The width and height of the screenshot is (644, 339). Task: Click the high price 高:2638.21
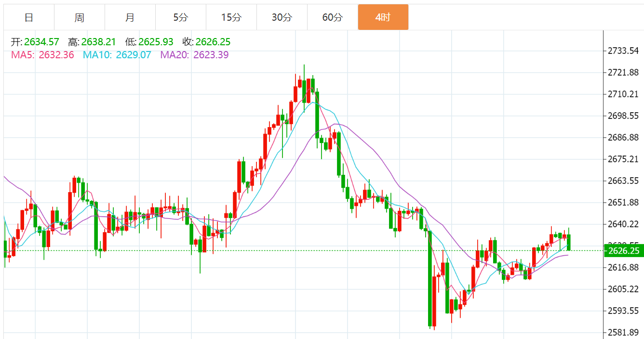click(92, 42)
